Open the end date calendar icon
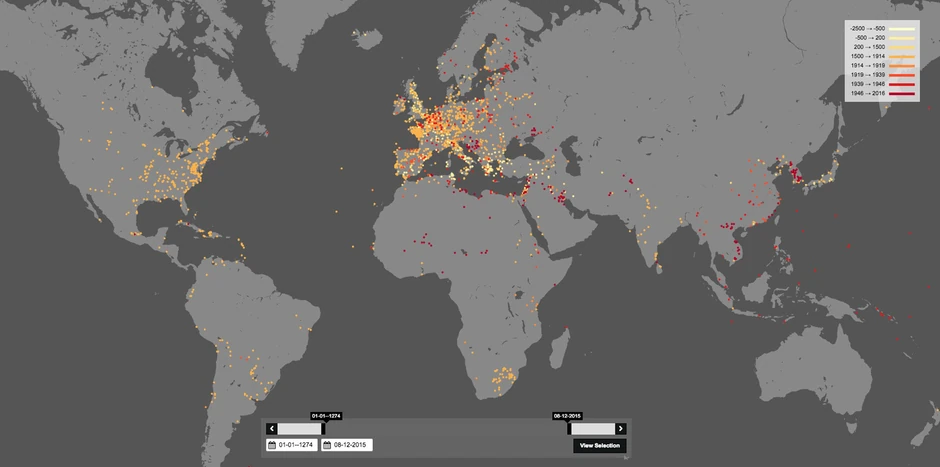This screenshot has height=467, width=940. click(327, 445)
